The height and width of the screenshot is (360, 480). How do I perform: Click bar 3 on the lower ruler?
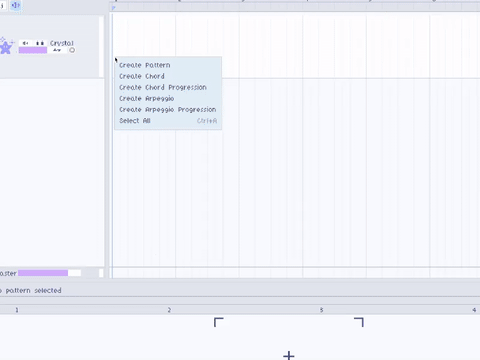pyautogui.click(x=321, y=310)
